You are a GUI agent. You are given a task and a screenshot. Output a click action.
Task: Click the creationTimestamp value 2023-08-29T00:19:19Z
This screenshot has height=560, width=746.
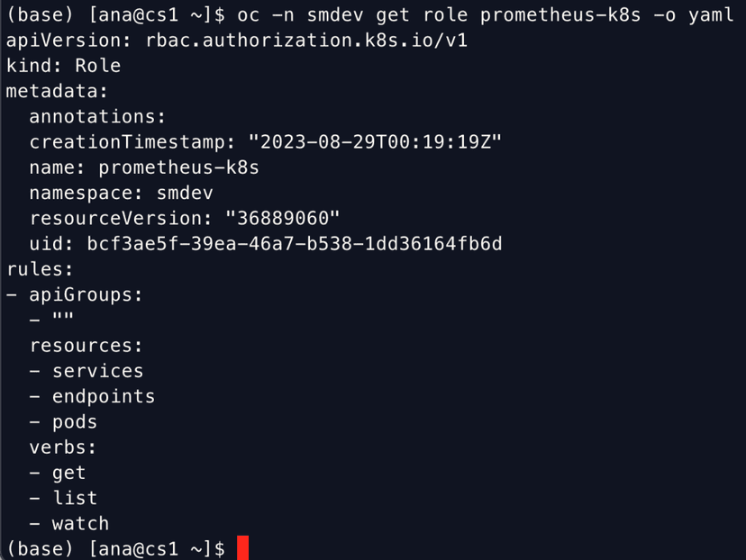click(375, 142)
